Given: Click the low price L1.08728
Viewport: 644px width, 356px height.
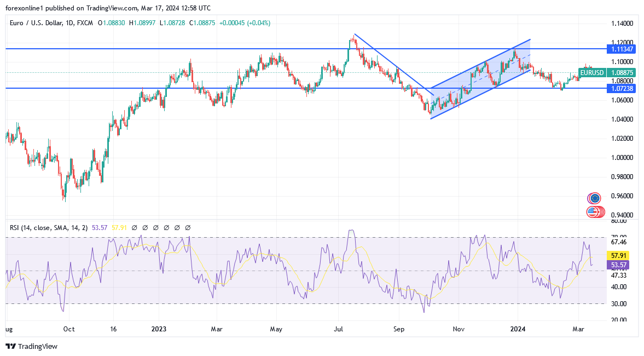Looking at the screenshot, I should (x=172, y=23).
